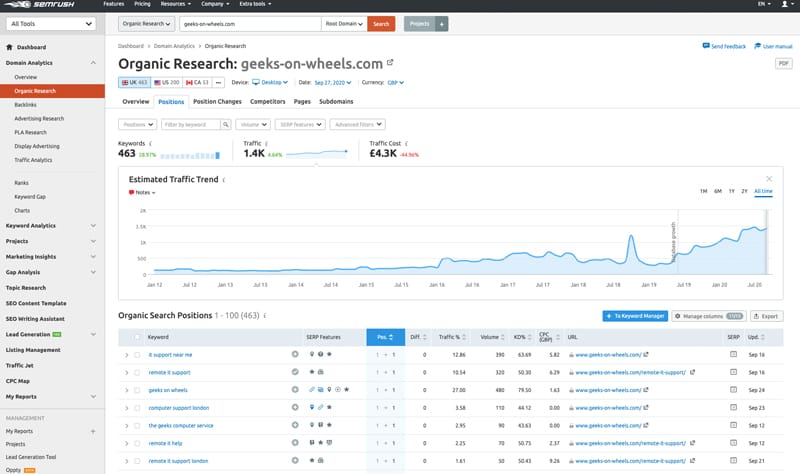Open the Competitors tab
The width and height of the screenshot is (800, 474).
coord(267,101)
